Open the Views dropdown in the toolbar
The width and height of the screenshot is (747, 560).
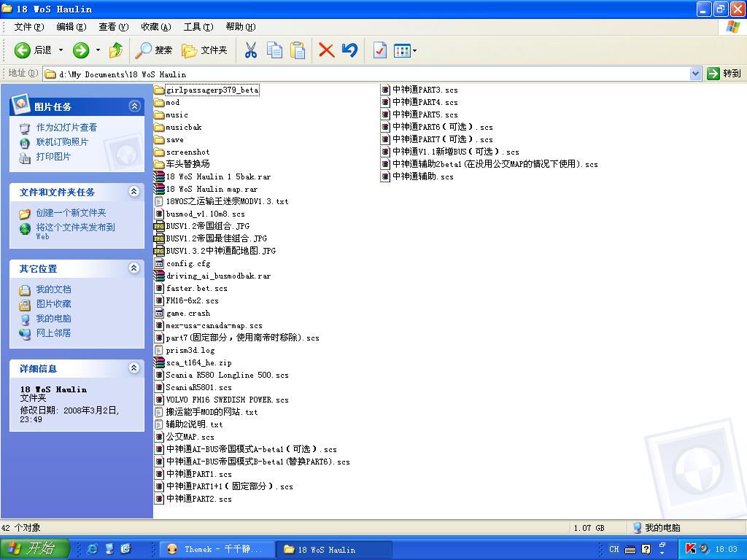pos(405,50)
